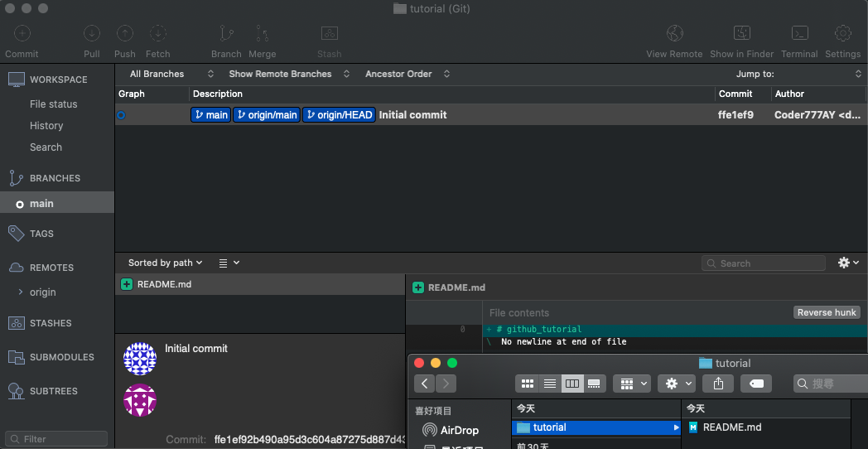
Task: Go forward in the Finder window
Action: [446, 383]
